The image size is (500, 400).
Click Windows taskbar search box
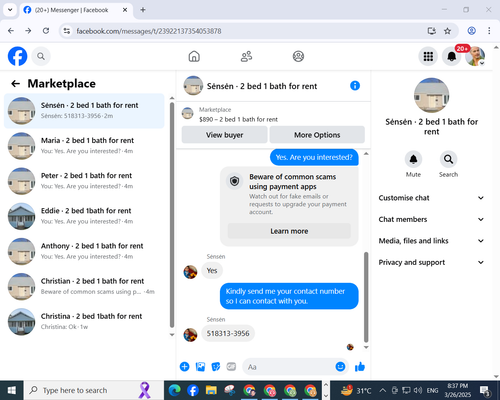pyautogui.click(x=94, y=390)
